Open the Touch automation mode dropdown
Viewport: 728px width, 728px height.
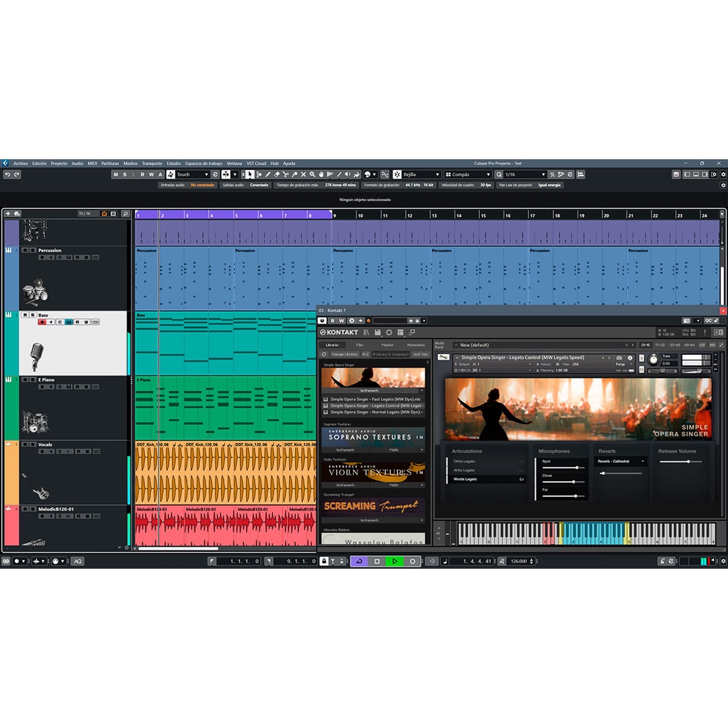click(193, 174)
